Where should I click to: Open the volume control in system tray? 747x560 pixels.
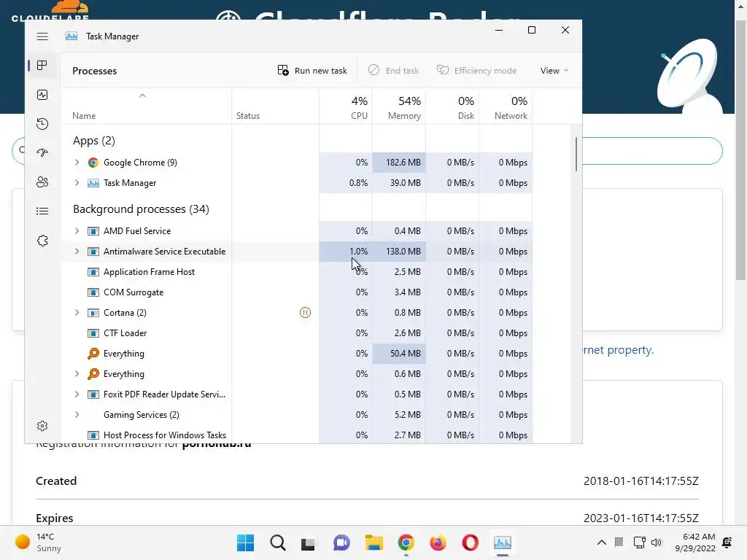(657, 542)
